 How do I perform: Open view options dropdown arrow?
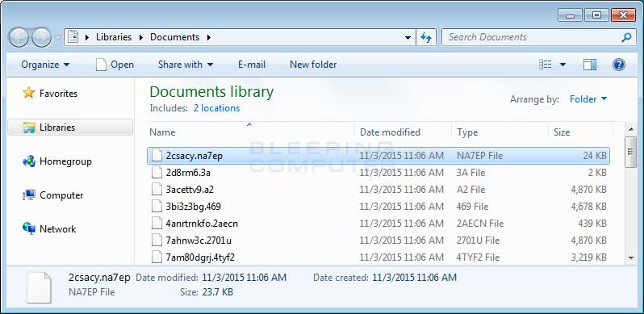coord(562,65)
